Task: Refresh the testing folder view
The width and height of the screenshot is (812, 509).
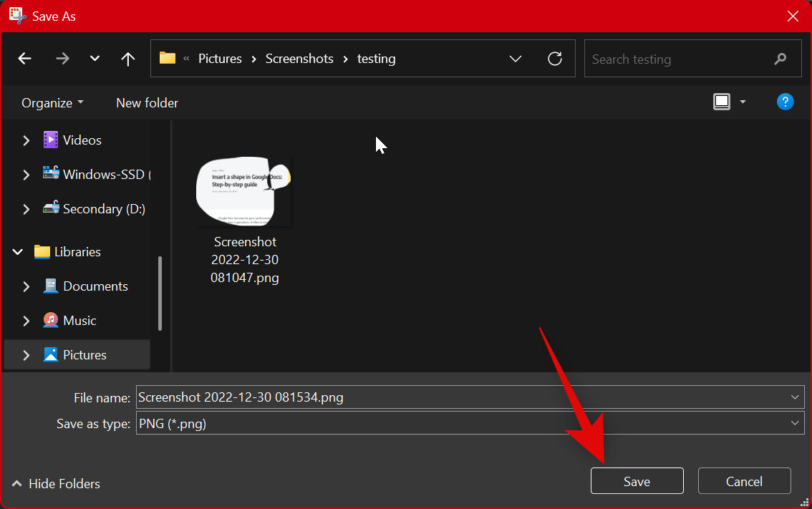Action: [x=555, y=59]
